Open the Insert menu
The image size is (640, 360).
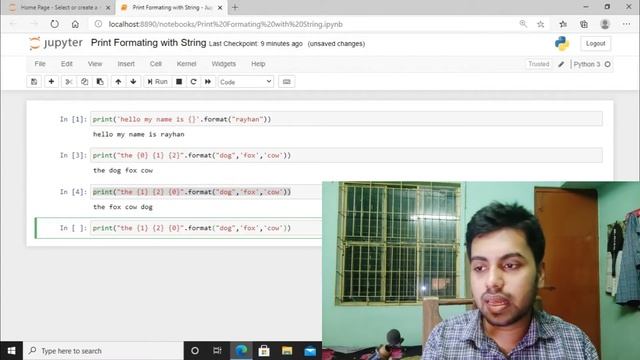tap(126, 64)
